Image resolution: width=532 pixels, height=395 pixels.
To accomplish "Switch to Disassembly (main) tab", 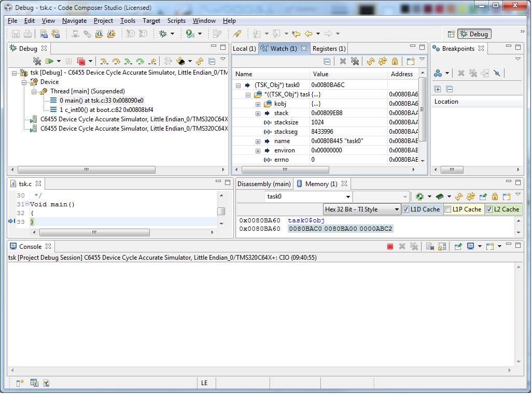I will click(264, 184).
